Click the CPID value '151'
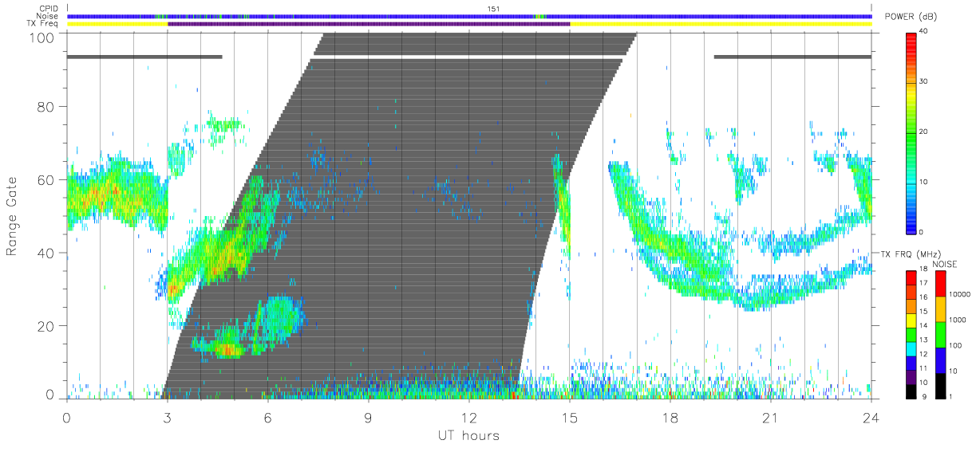The width and height of the screenshot is (980, 452). click(x=493, y=8)
